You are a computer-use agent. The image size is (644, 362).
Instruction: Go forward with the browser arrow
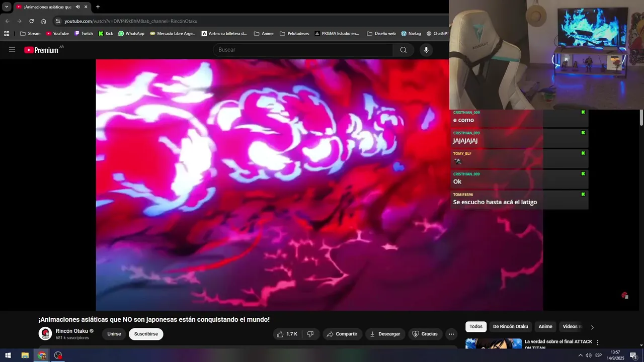(19, 21)
